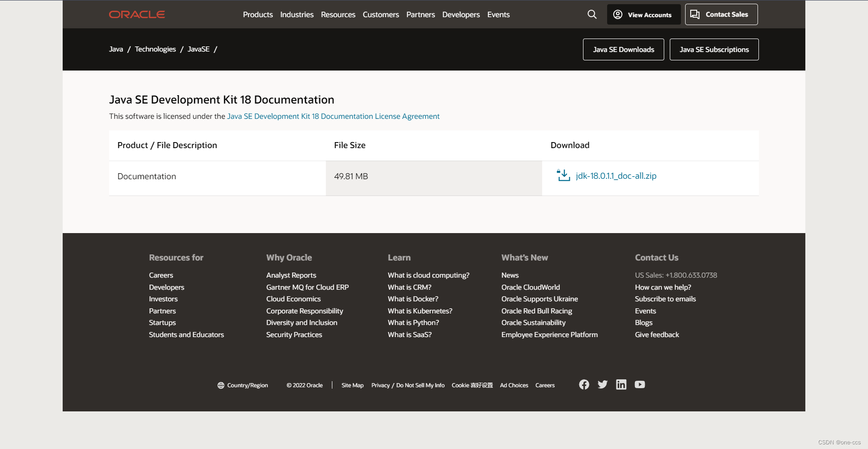Open Oracle Red Bull Racing link

pyautogui.click(x=537, y=311)
